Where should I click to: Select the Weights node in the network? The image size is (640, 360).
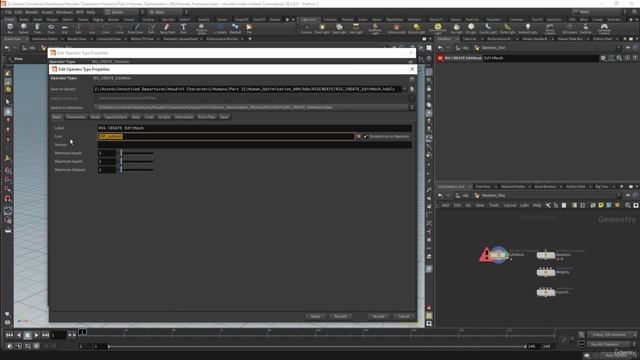tap(546, 272)
